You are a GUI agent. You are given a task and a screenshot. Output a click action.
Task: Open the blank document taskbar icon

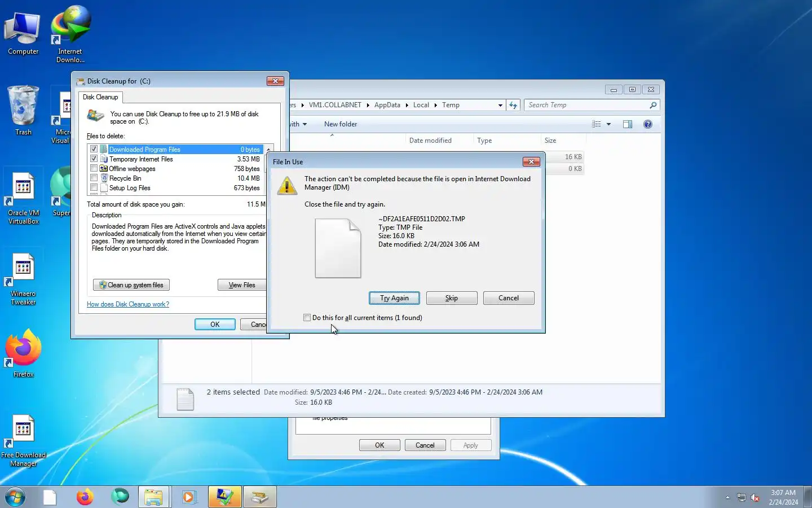tap(50, 497)
